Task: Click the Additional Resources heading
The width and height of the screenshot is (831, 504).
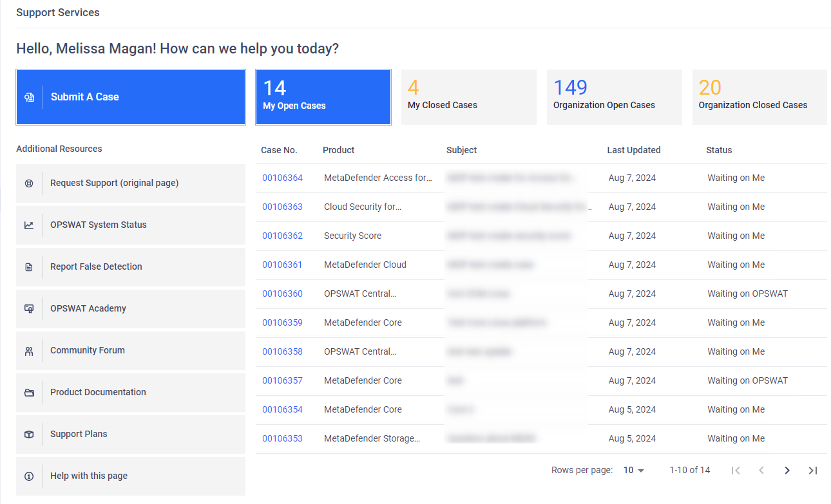Action: 59,149
